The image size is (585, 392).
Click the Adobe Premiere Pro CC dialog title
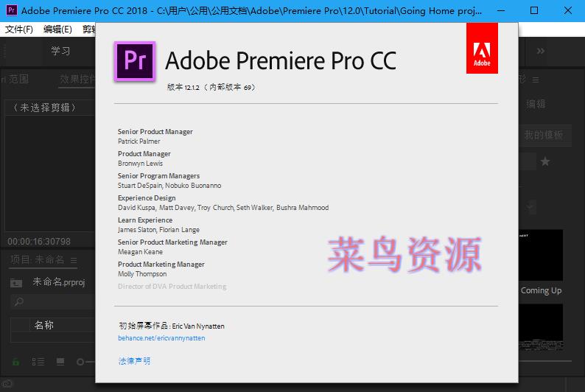[281, 61]
